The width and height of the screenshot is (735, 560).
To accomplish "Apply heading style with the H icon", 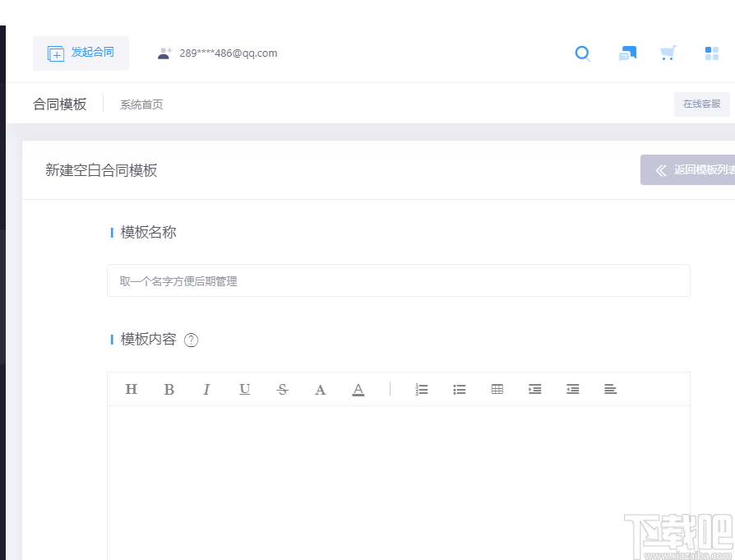I will [132, 389].
